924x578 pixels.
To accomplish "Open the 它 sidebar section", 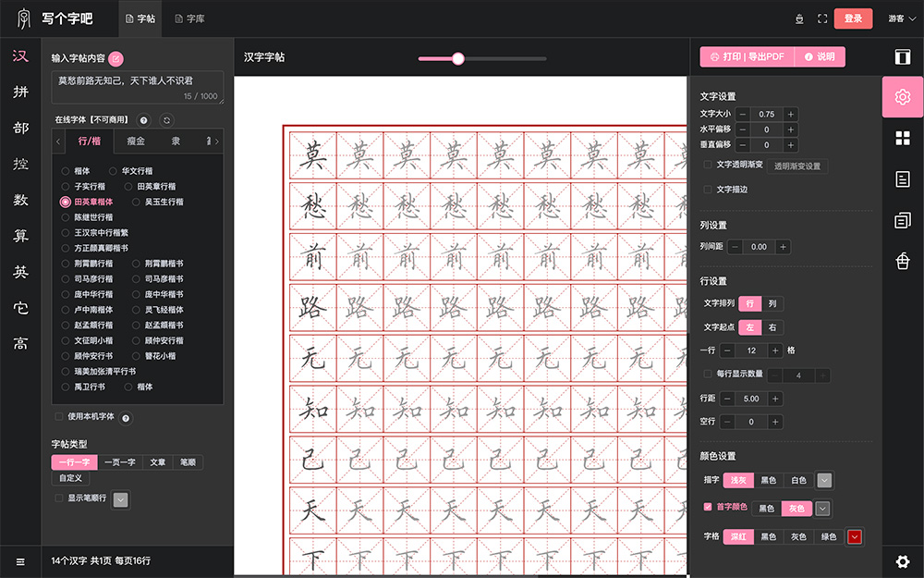I will point(20,308).
